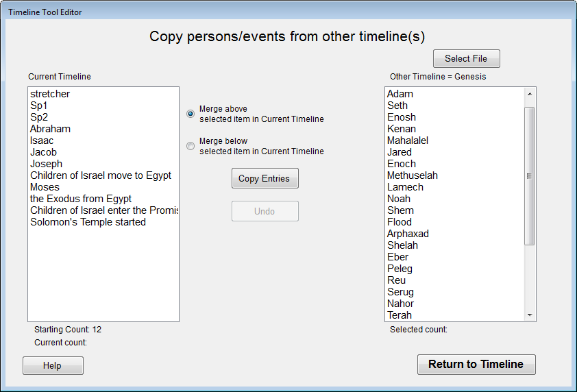Screen dimensions: 577x392
Task: Choose 'the Exodus from Egypt' entry
Action: 81,199
